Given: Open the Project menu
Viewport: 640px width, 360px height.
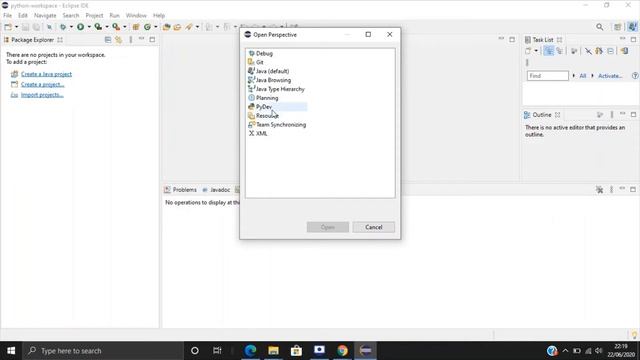Looking at the screenshot, I should (94, 16).
